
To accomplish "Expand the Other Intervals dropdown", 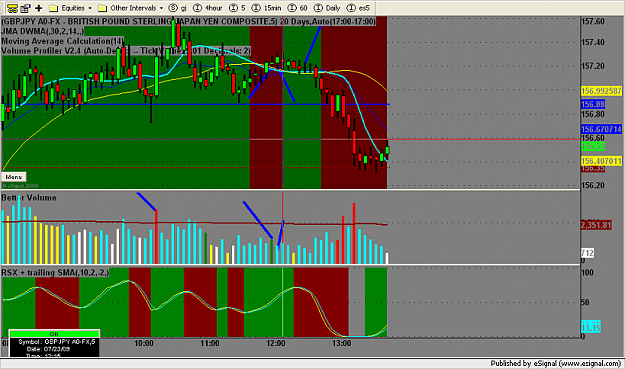I will (131, 8).
